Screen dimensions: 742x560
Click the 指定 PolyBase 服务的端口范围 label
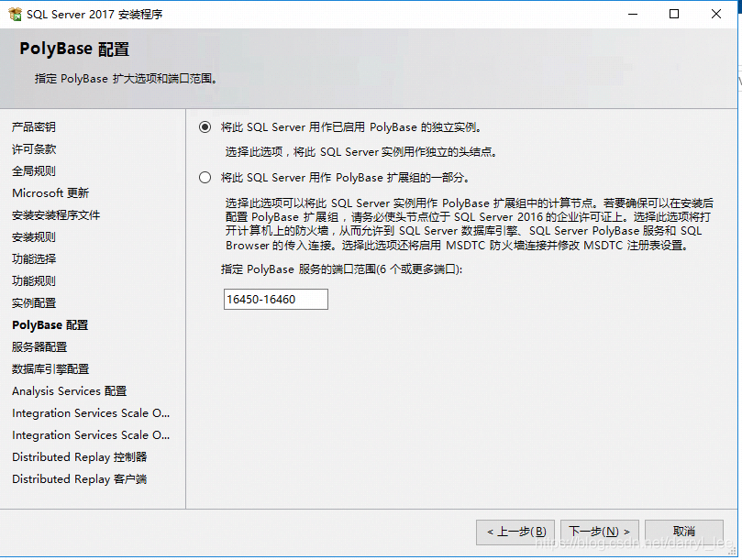[342, 269]
